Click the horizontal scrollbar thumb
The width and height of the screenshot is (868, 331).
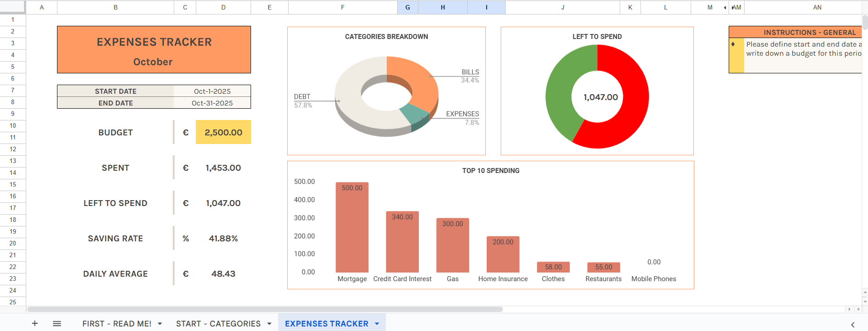pos(265,309)
